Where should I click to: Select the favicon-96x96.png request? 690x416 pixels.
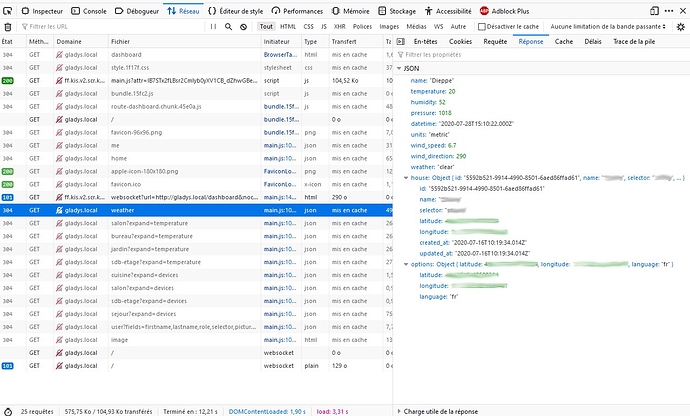pos(196,133)
